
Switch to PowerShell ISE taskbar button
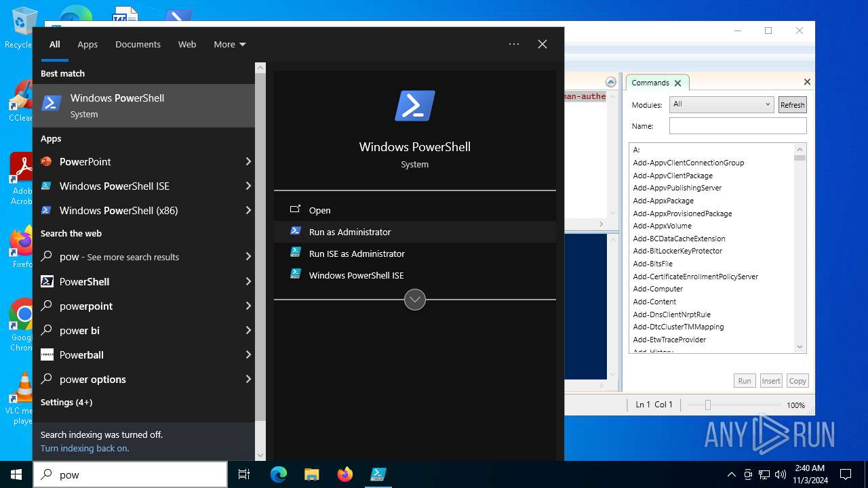[x=378, y=474]
